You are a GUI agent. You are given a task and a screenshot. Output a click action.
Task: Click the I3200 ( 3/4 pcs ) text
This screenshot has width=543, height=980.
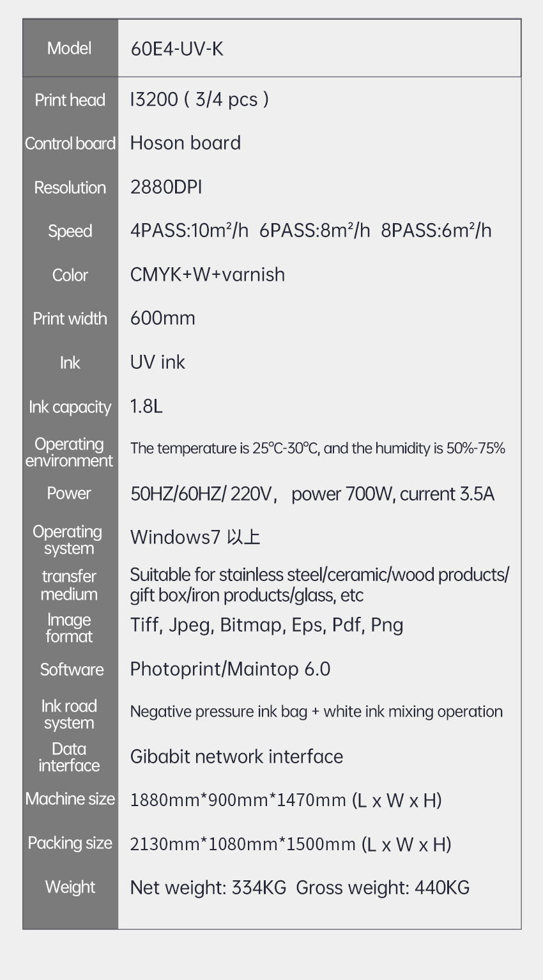coord(199,100)
